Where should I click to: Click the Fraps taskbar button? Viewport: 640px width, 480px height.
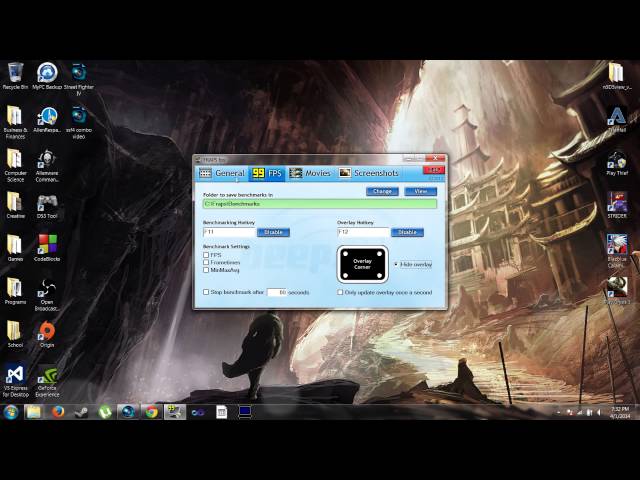pos(175,412)
